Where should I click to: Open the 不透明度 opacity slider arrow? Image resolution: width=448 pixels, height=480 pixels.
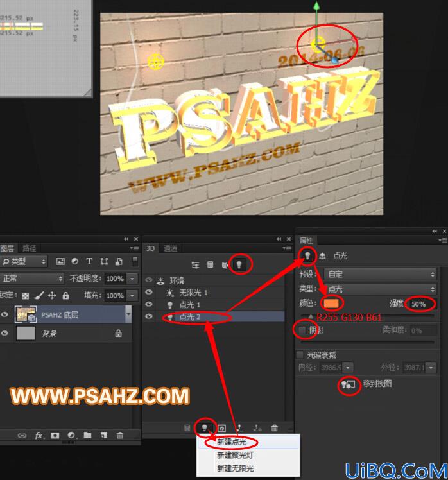point(132,279)
